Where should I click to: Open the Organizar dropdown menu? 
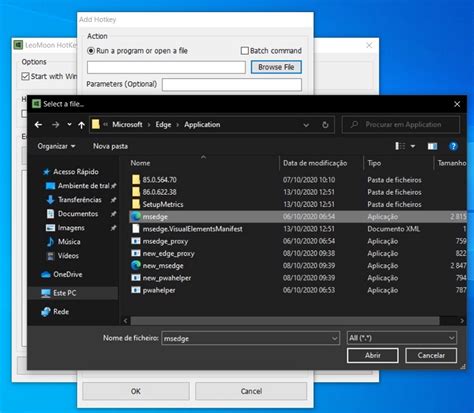tap(56, 146)
